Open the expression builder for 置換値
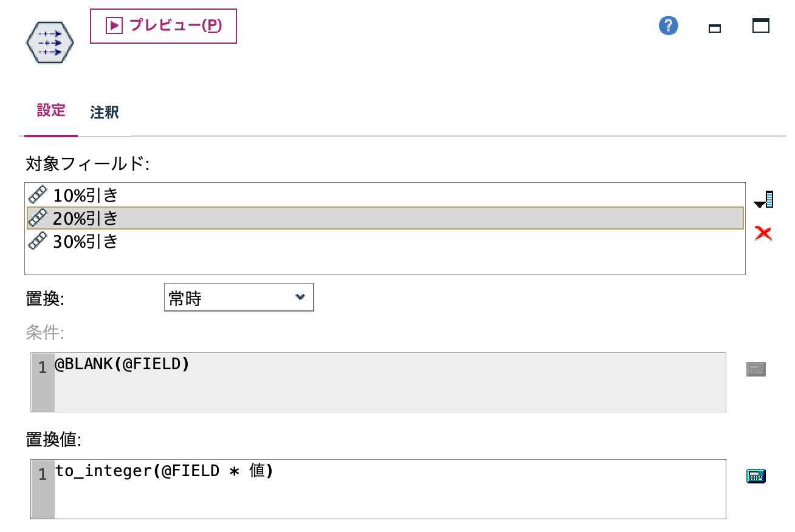 (x=757, y=477)
